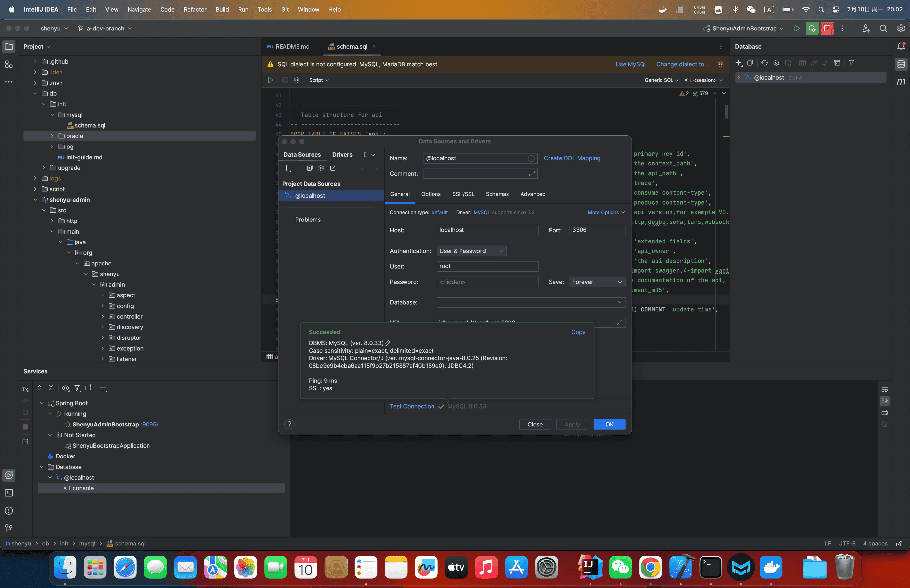Switch to the SSH/SSL tab
The height and width of the screenshot is (588, 910).
pos(463,194)
